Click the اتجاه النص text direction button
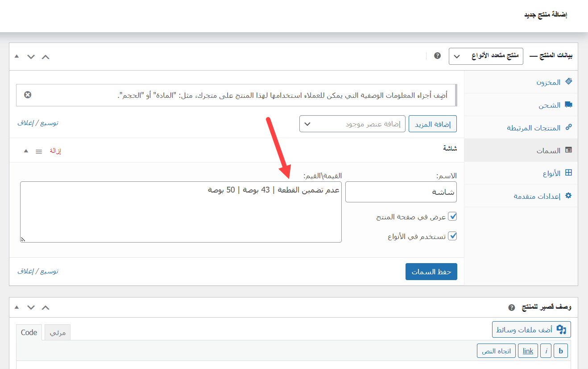 pyautogui.click(x=496, y=351)
